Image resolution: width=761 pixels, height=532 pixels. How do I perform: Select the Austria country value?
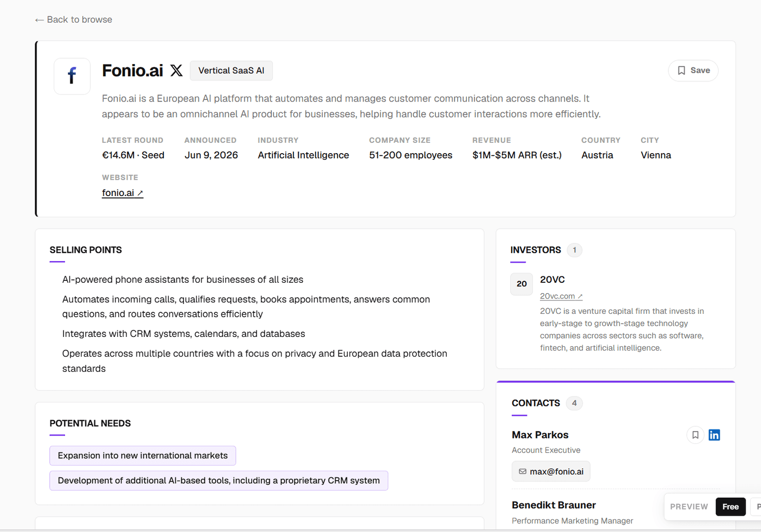(597, 155)
